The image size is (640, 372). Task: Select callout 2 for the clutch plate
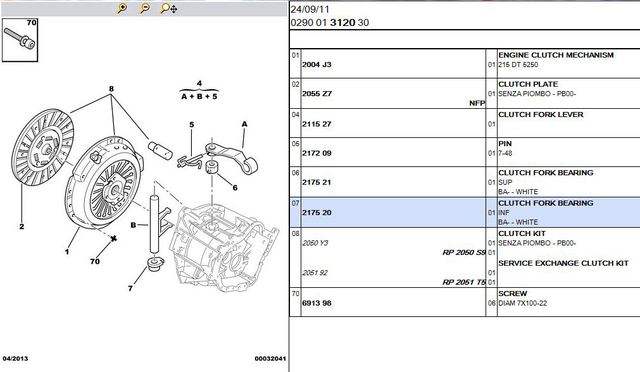[22, 226]
